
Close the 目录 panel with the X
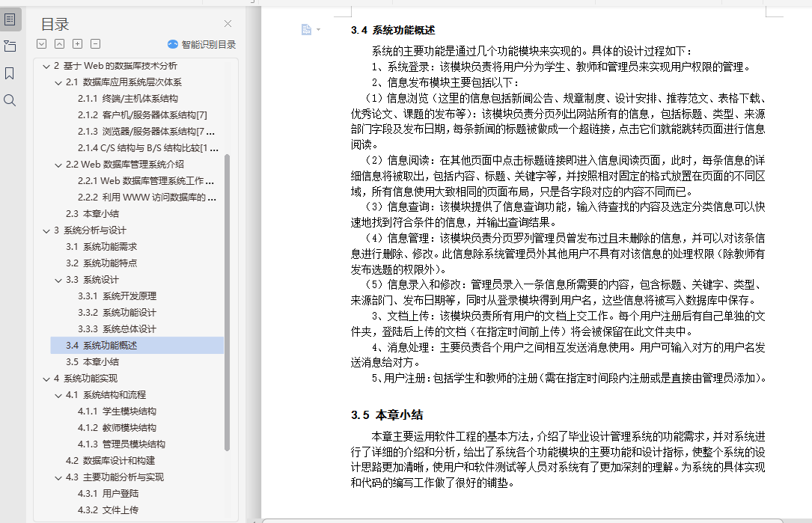pyautogui.click(x=228, y=24)
